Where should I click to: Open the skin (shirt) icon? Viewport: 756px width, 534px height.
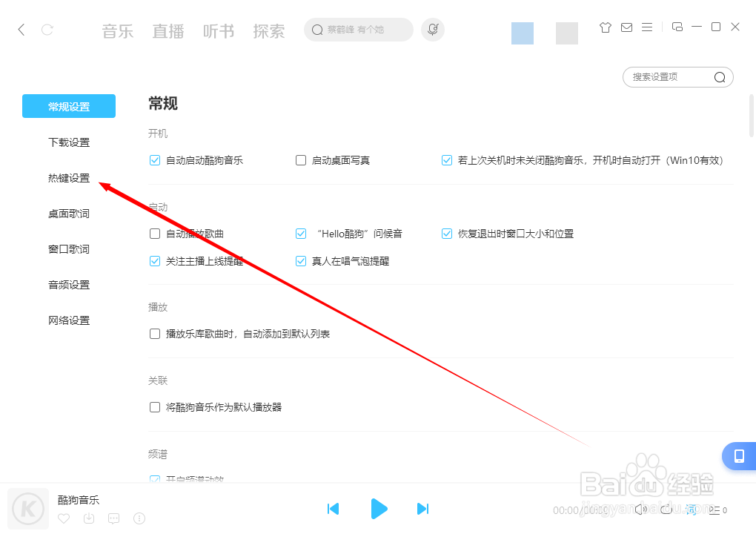pyautogui.click(x=605, y=27)
